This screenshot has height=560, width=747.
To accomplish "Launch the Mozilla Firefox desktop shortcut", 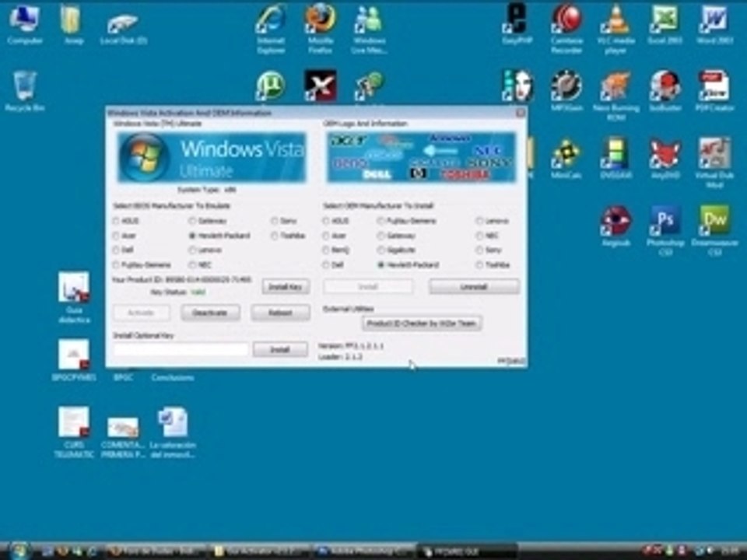I will click(x=320, y=29).
